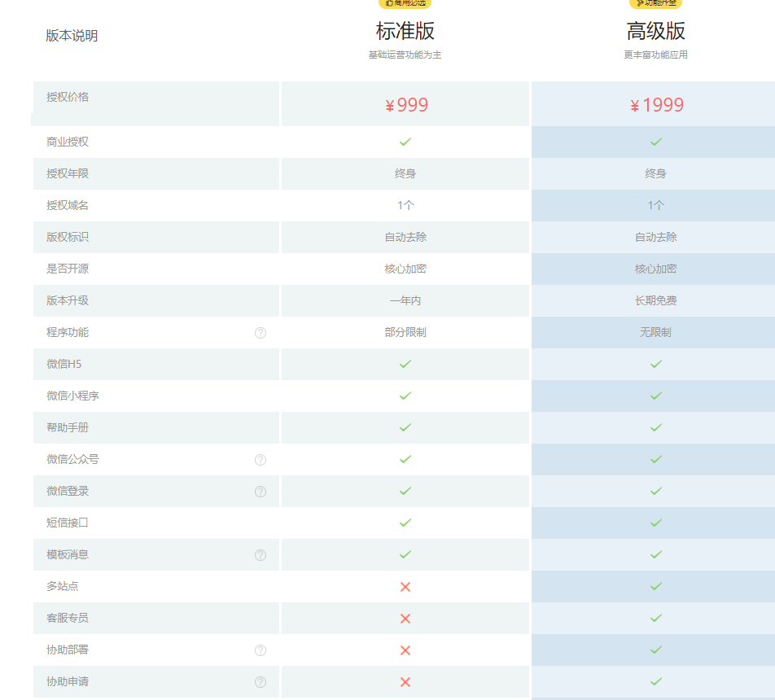Click the 无限制 cell
Screen dimensions: 775x700
[656, 332]
